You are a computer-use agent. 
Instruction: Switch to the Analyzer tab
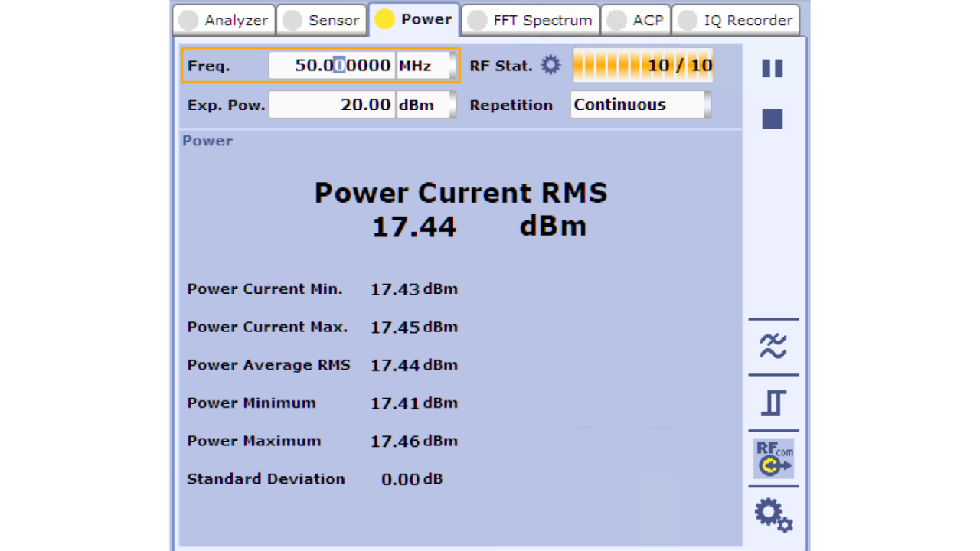coord(224,21)
